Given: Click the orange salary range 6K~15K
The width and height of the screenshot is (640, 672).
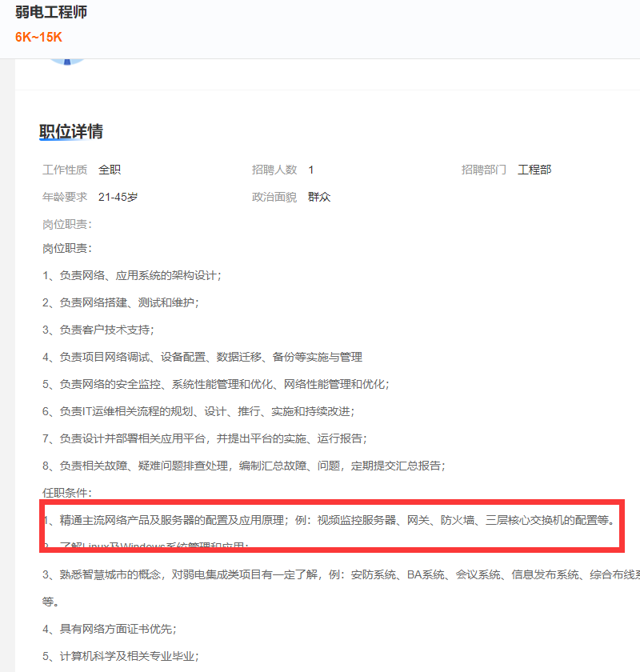Looking at the screenshot, I should pos(38,37).
